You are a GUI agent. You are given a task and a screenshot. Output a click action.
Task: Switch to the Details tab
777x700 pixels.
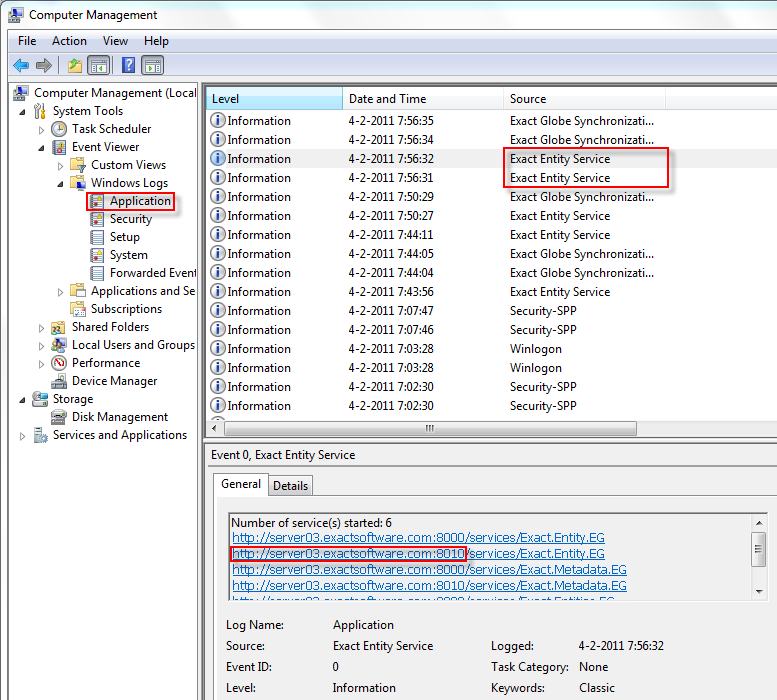pyautogui.click(x=290, y=486)
